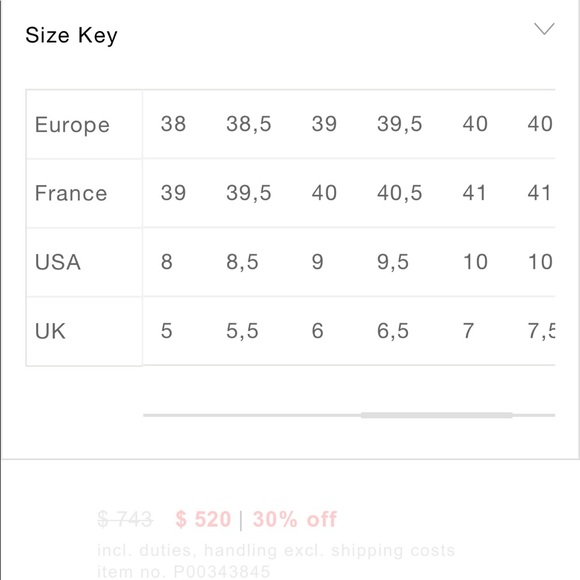The height and width of the screenshot is (580, 580).
Task: Click the 30% off label
Action: click(x=295, y=519)
